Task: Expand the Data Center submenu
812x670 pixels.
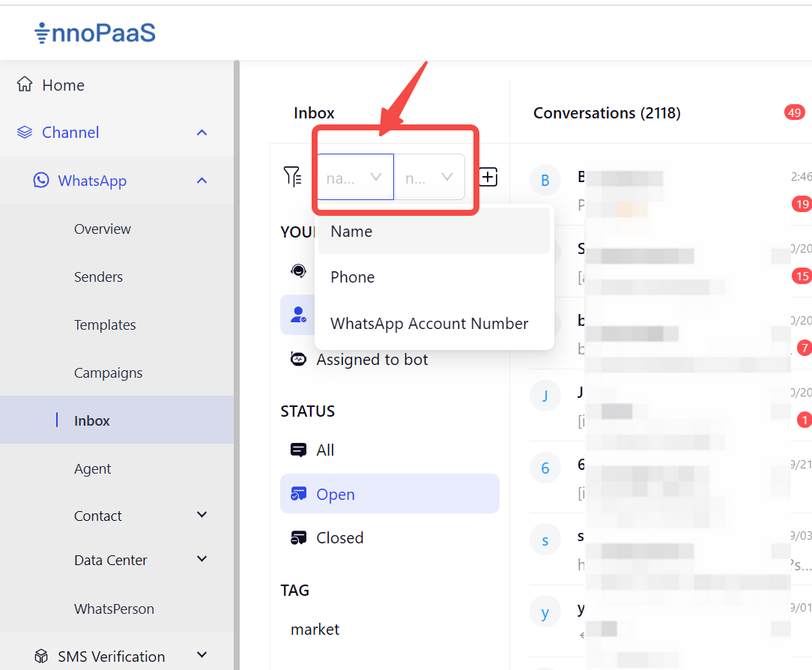Action: [202, 560]
